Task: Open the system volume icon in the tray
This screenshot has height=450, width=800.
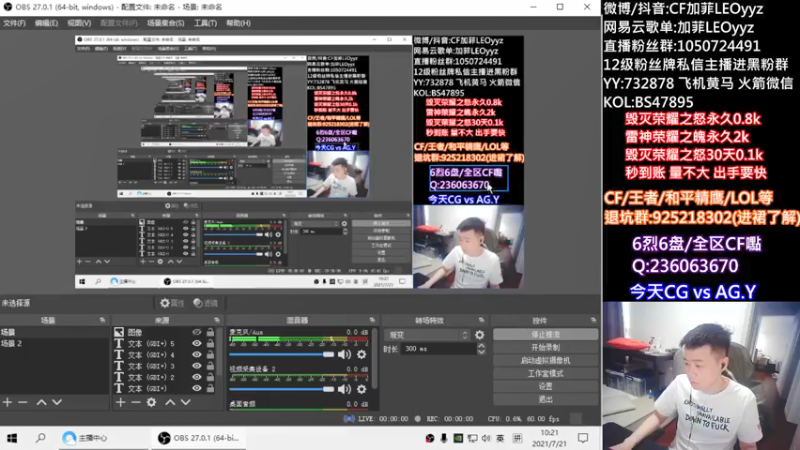Action: point(486,438)
